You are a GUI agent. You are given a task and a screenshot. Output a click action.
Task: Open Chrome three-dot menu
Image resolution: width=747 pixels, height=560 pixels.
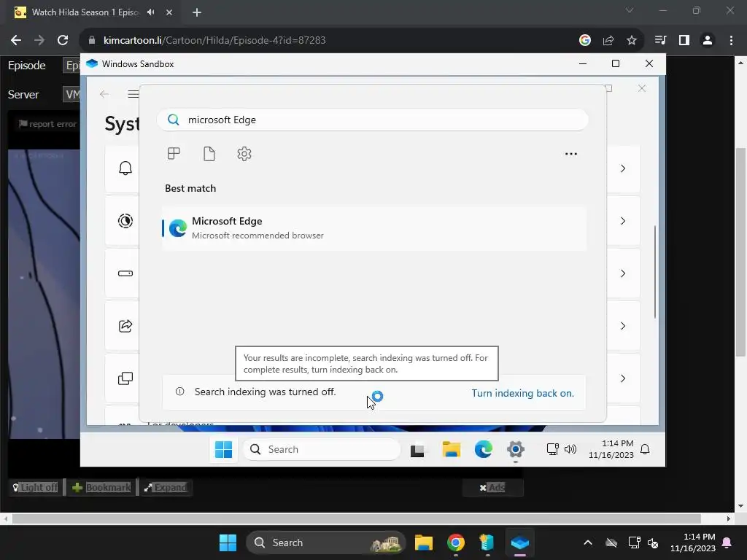(x=731, y=41)
